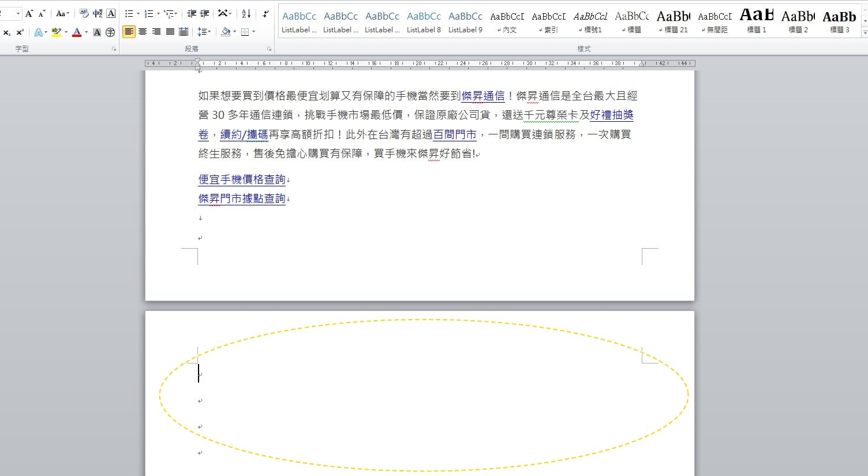Open the Change Case dropdown
The height and width of the screenshot is (476, 868).
(62, 14)
